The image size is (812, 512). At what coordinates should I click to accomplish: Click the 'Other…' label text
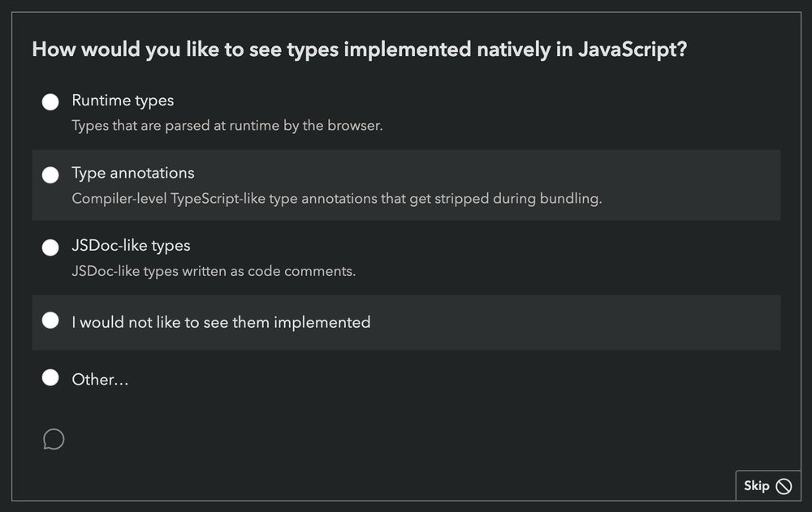(101, 379)
